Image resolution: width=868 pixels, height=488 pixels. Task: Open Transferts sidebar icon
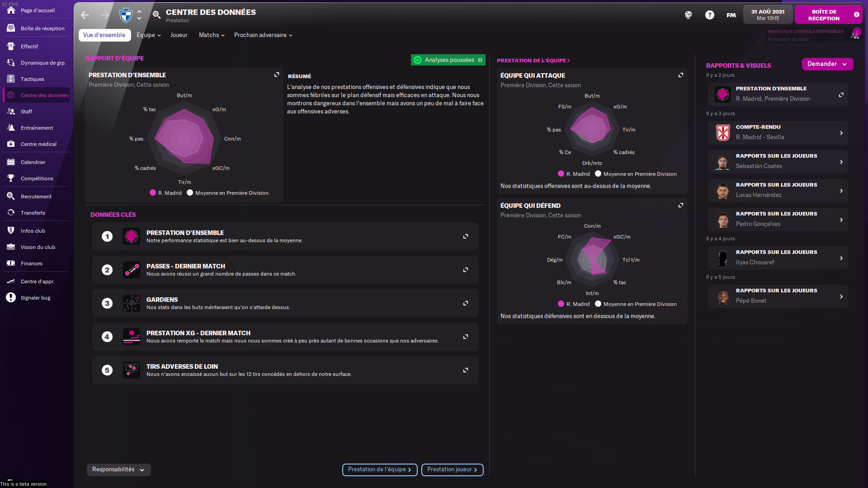pyautogui.click(x=11, y=212)
